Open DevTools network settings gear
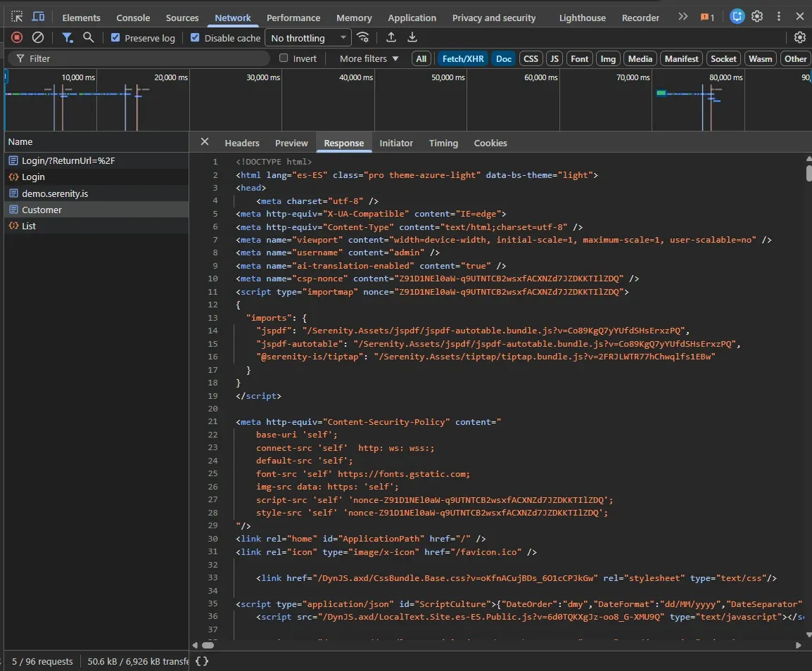 (800, 37)
